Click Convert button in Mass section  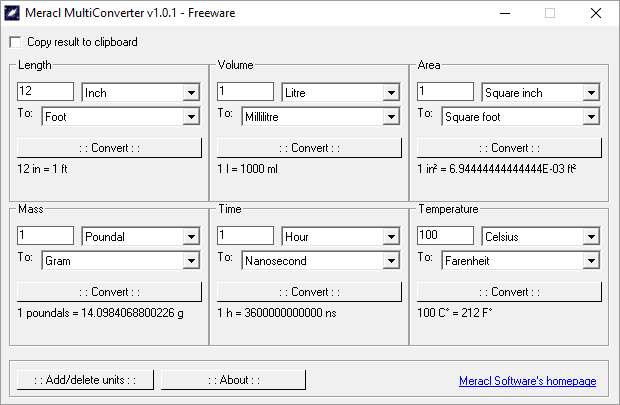click(110, 292)
